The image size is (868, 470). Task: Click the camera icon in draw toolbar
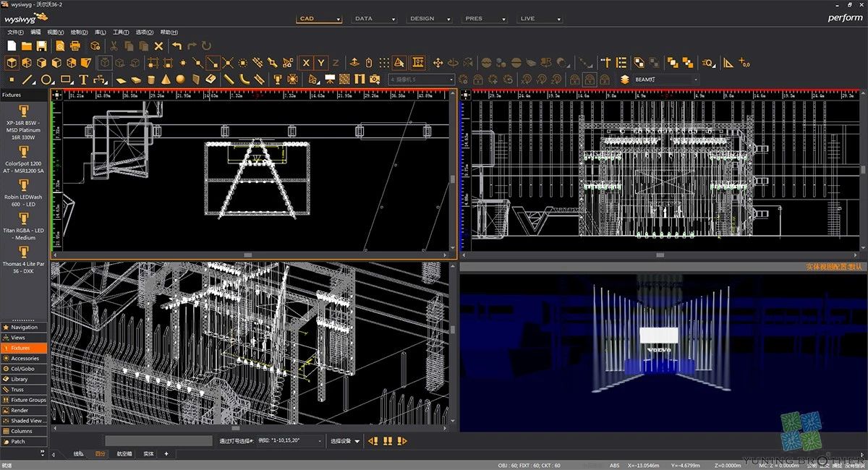coord(374,79)
